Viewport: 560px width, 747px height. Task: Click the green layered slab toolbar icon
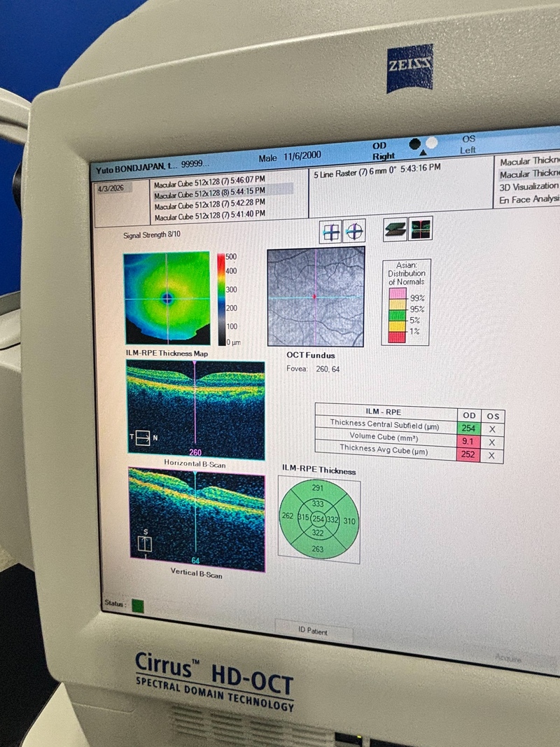pos(395,228)
